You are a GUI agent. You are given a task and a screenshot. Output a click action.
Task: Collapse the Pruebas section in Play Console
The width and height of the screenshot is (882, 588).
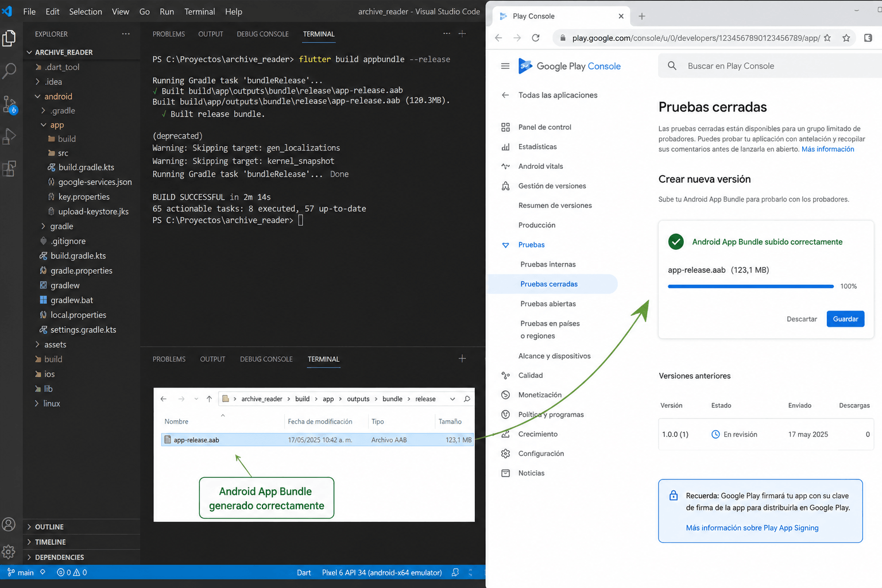coord(505,245)
